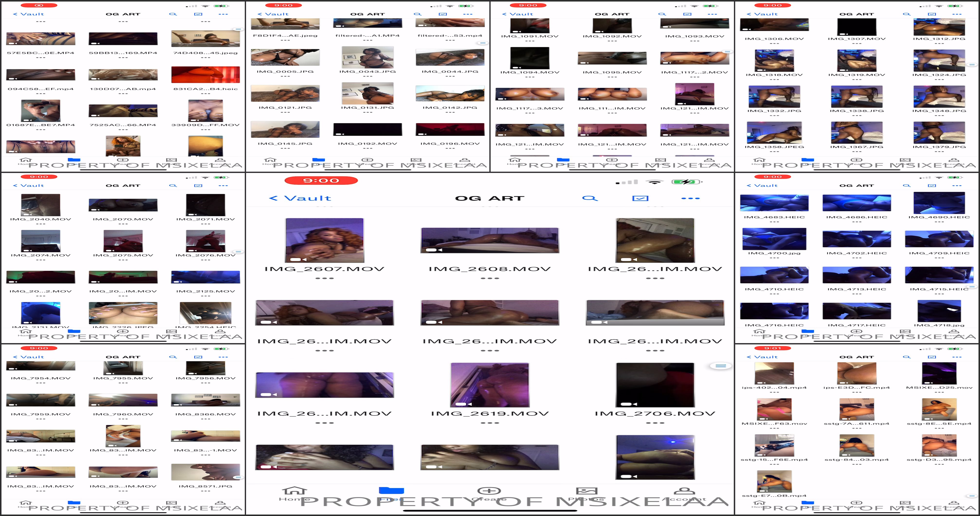Tap the red 9:01 recording indicator pill
The image size is (980, 516).
[772, 348]
